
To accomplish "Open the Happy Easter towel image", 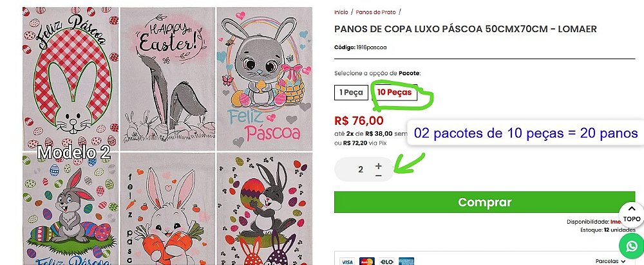I will (167, 77).
